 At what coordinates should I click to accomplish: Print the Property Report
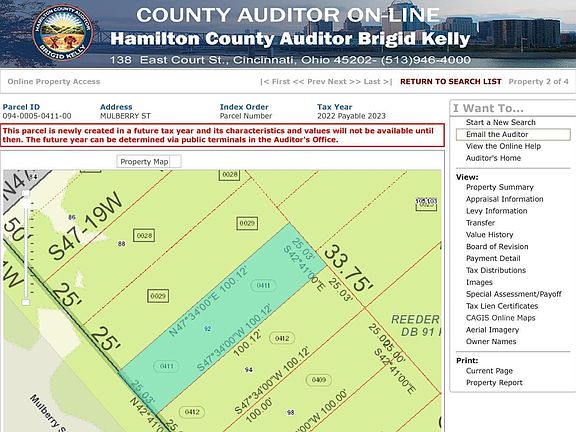point(494,383)
